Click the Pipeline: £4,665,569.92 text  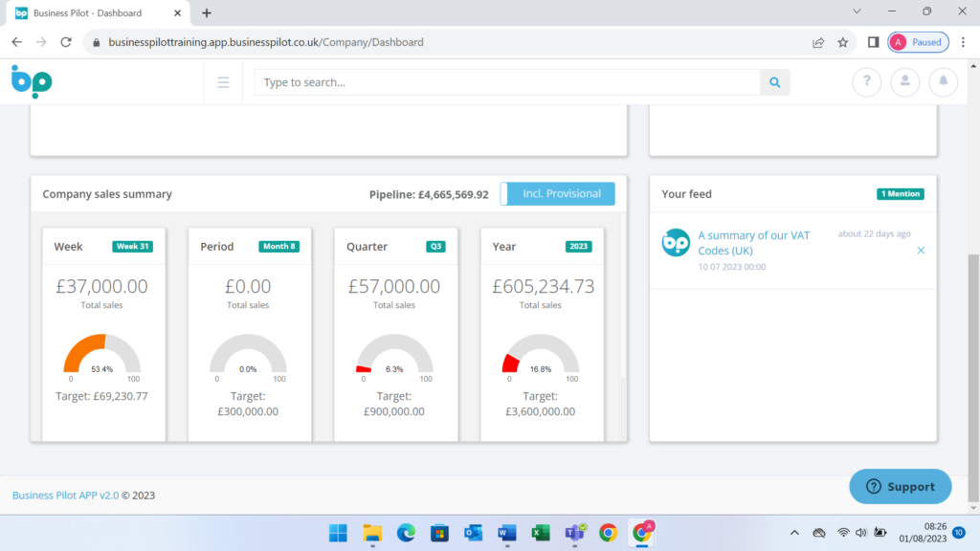(429, 195)
